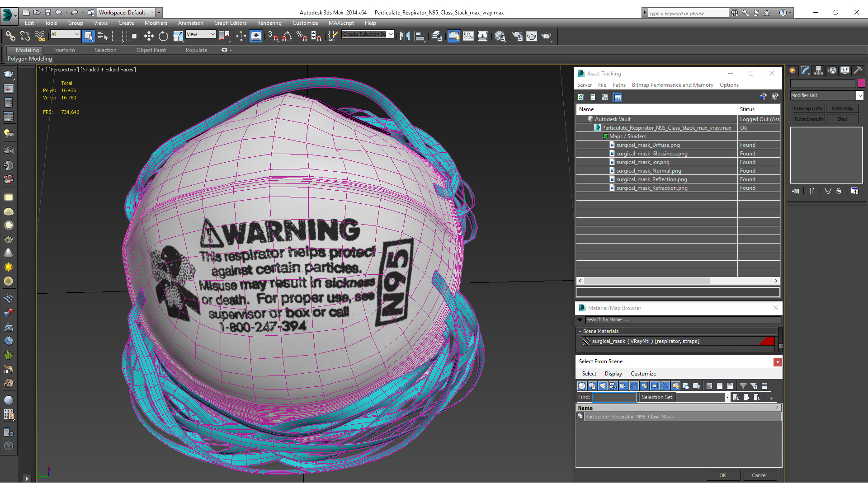Click Cancel in Select From Scene
868x488 pixels.
point(759,475)
